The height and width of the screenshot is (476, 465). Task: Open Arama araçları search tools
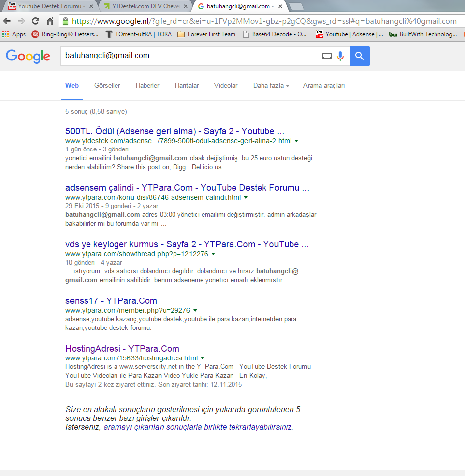click(324, 85)
